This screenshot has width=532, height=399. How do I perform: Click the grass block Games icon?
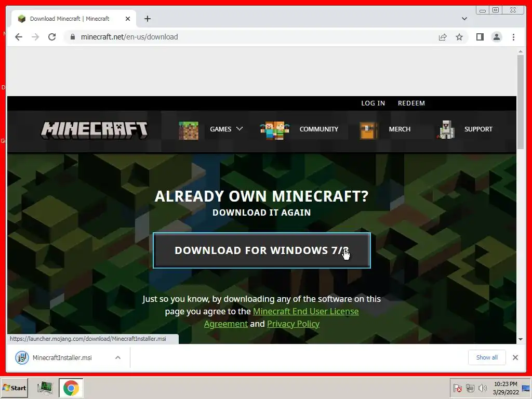pyautogui.click(x=189, y=130)
